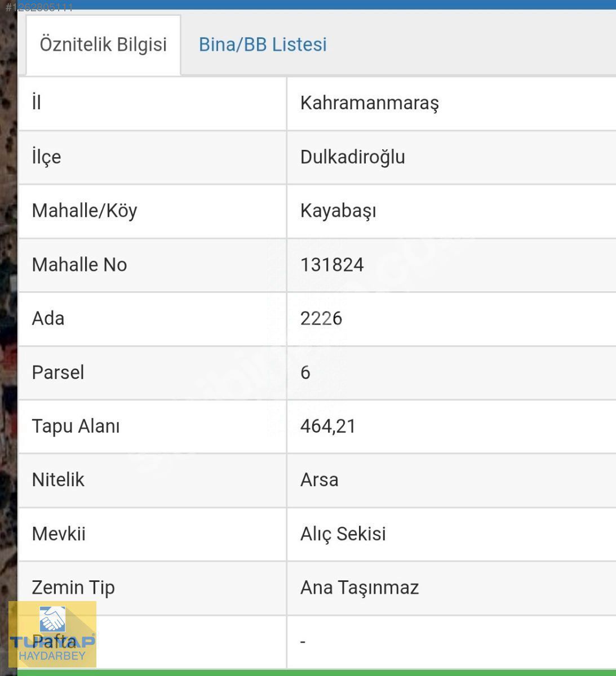
Task: Click the Zemin Tip value Ana Taşınmaz
Action: (360, 588)
